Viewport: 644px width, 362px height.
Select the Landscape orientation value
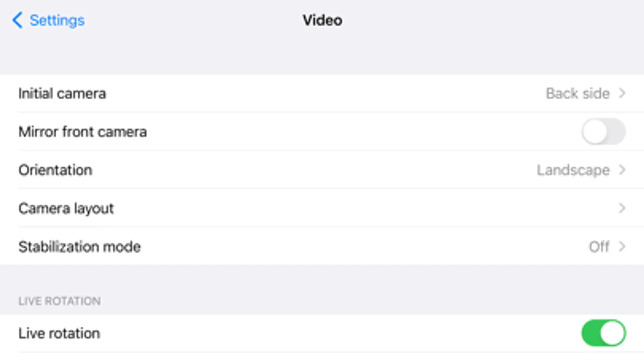[x=573, y=170]
